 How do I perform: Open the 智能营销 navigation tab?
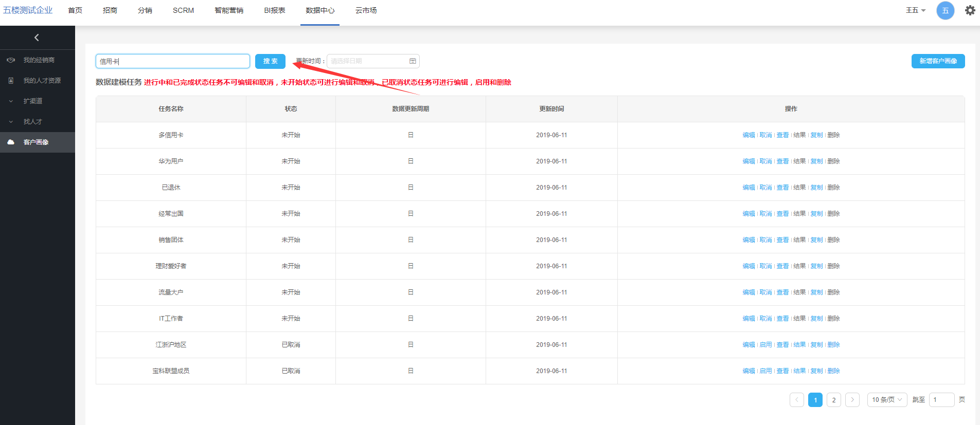click(x=229, y=10)
